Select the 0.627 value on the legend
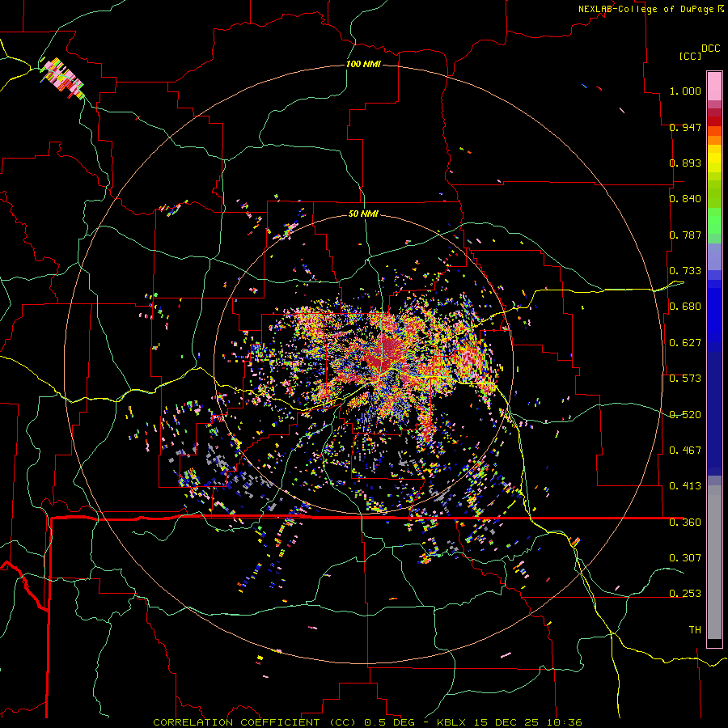The height and width of the screenshot is (728, 728). click(x=685, y=343)
